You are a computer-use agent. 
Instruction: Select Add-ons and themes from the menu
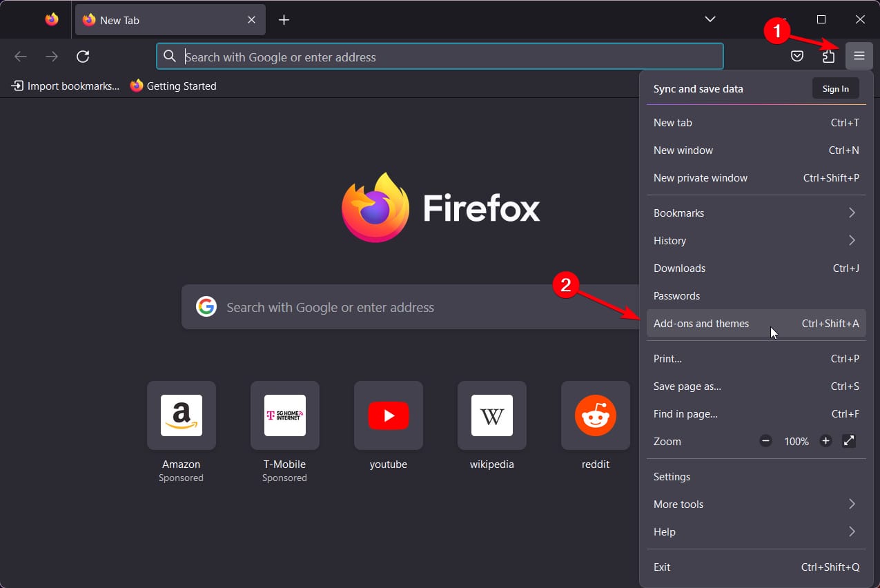[701, 323]
